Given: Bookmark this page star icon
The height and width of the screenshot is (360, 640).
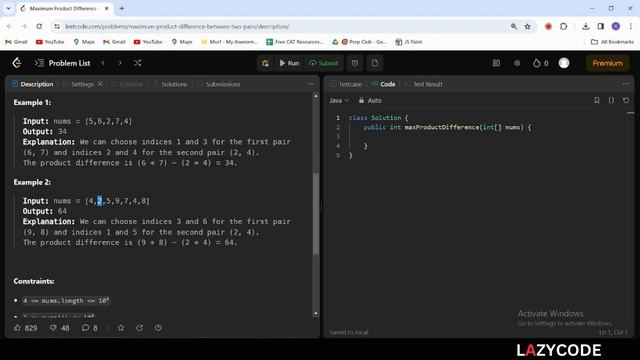Looking at the screenshot, I should [x=527, y=27].
